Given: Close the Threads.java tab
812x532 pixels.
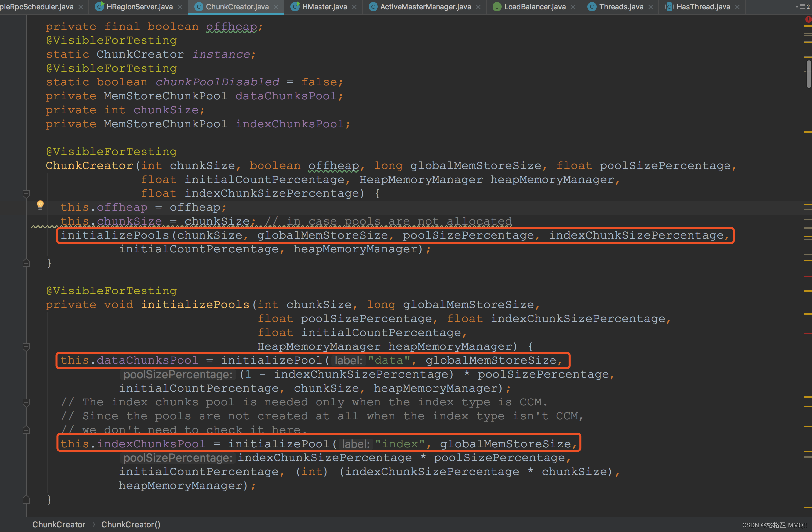Looking at the screenshot, I should pos(651,7).
